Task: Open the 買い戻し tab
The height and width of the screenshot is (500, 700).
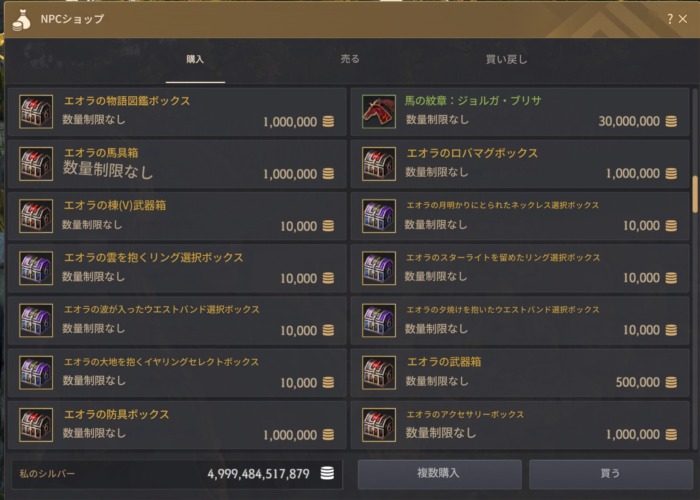Action: click(x=506, y=59)
